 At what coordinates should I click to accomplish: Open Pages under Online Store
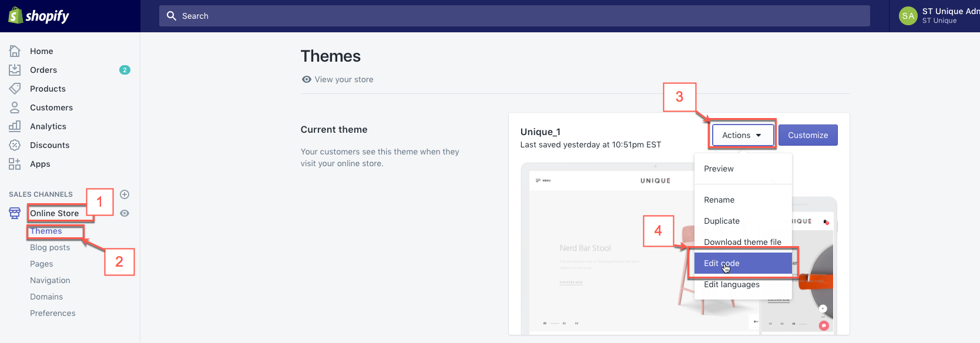click(41, 264)
